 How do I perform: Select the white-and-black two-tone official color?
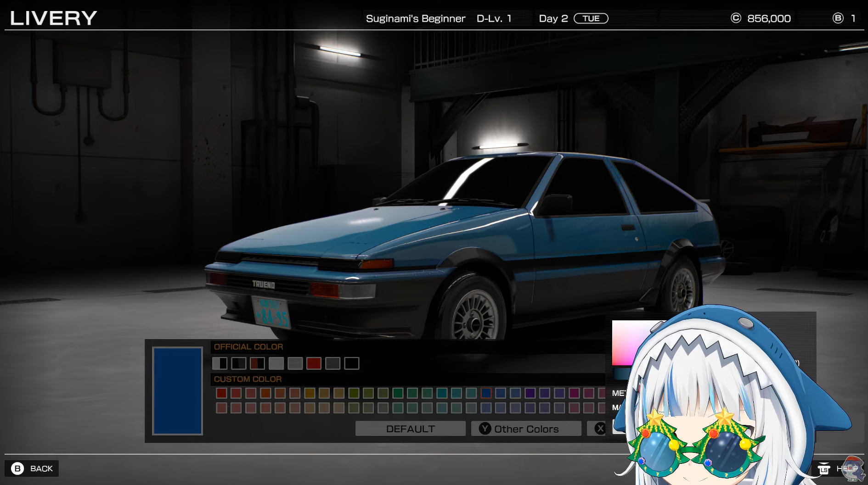220,363
